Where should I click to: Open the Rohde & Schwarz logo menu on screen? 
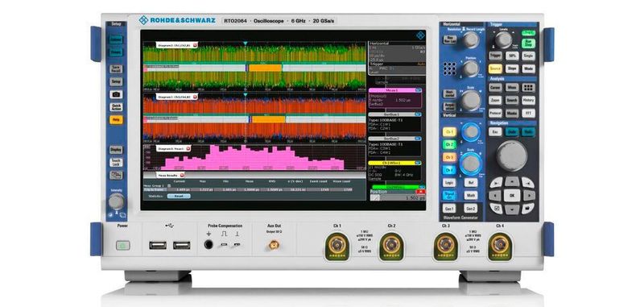(419, 35)
